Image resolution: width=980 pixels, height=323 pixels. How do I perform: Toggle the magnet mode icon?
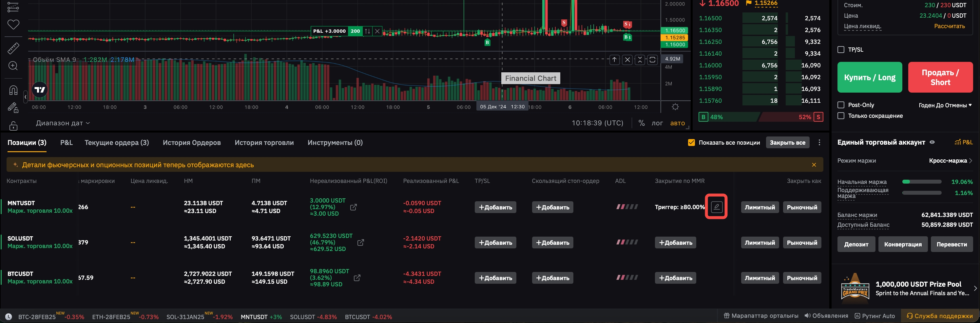(13, 90)
